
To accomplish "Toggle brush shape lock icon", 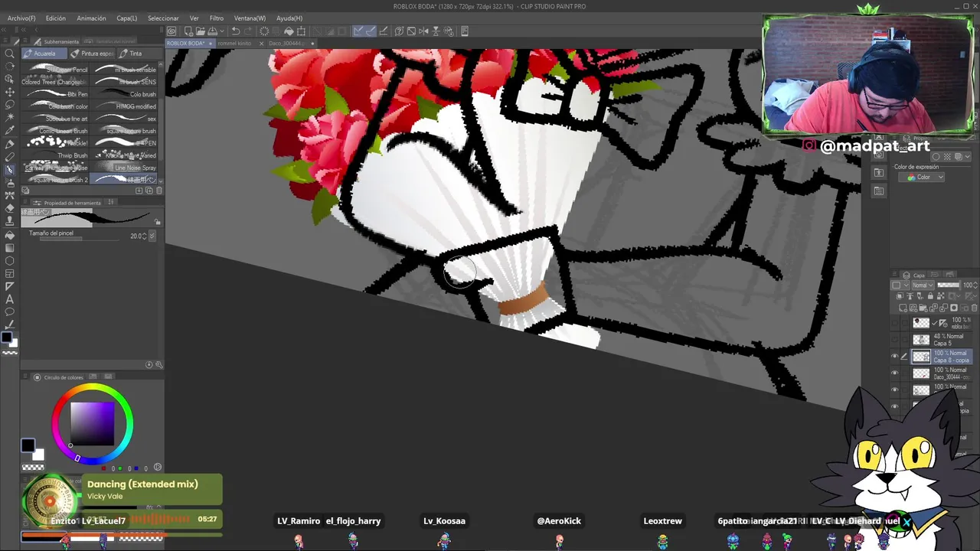I will 158,222.
